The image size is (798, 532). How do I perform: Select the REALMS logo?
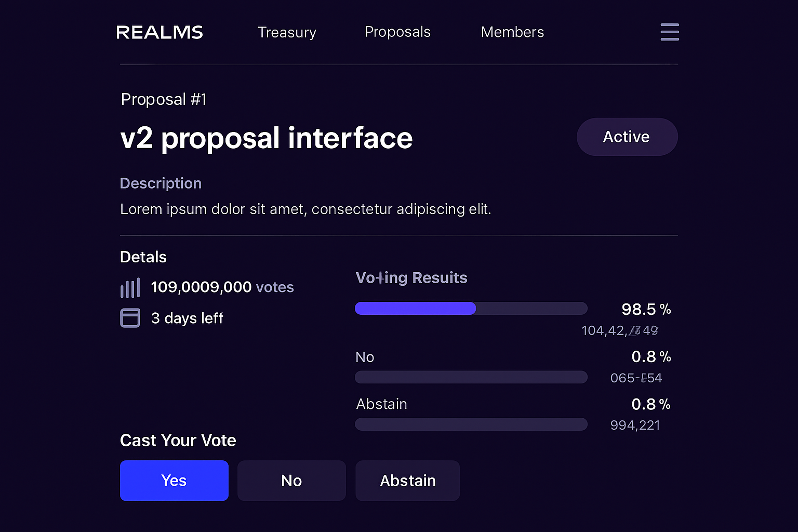[x=159, y=32]
